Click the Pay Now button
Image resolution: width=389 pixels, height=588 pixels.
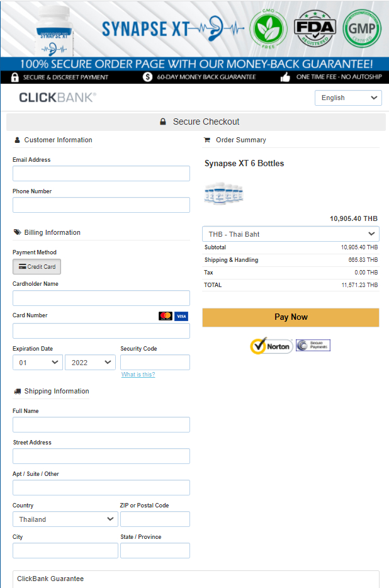(291, 317)
